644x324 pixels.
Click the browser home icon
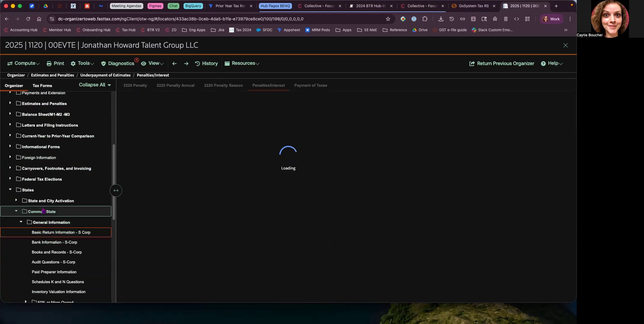point(39,19)
